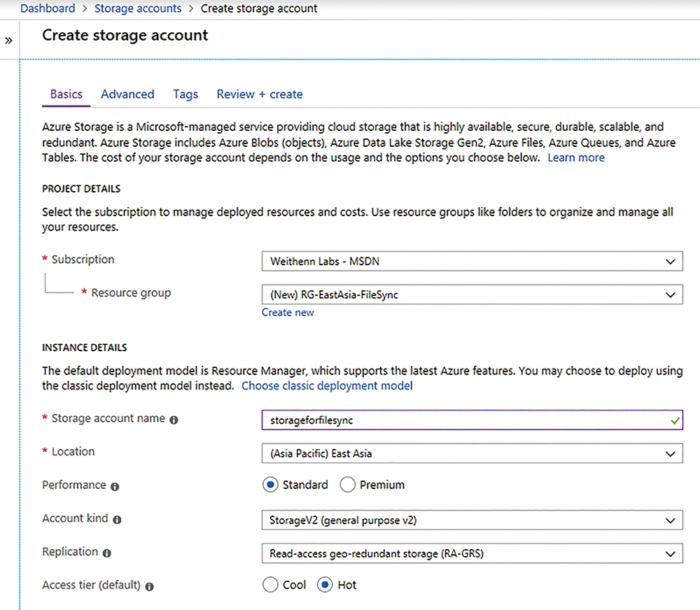700x610 pixels.
Task: Switch to the Tags tab
Action: [185, 94]
